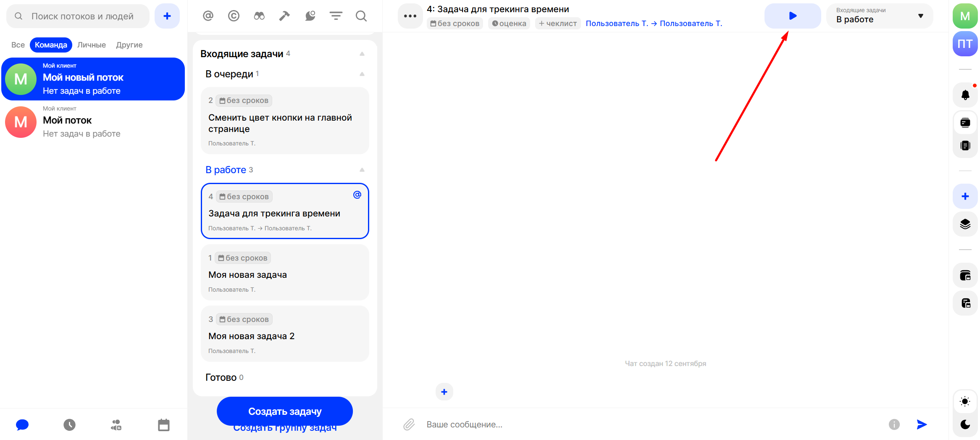Click the «+ чеклист» tag button
980x440 pixels.
[x=557, y=24]
